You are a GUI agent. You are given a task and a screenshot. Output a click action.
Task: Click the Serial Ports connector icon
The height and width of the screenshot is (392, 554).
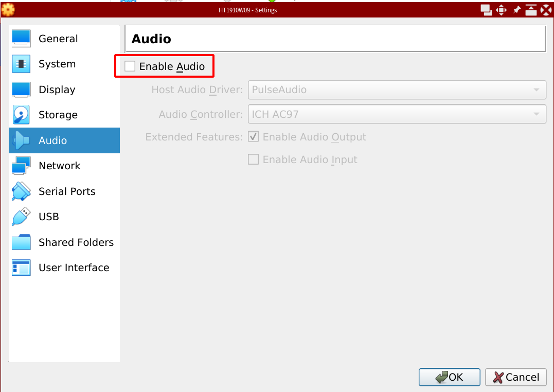21,191
